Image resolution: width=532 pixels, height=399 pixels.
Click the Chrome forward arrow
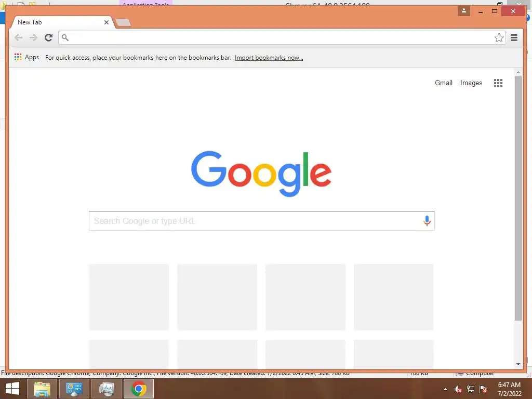[33, 37]
